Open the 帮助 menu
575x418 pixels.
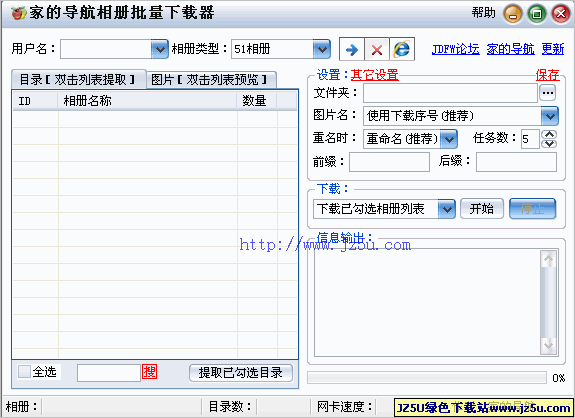coord(483,13)
